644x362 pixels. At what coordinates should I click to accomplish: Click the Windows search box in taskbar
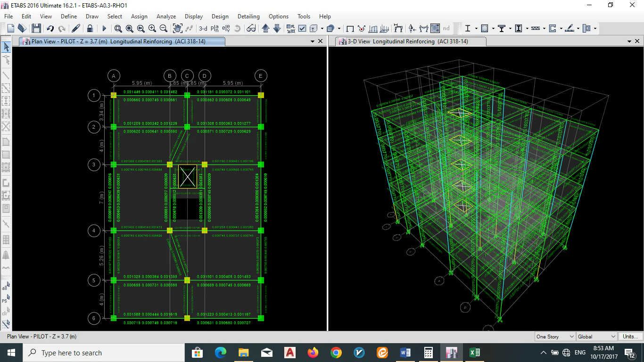[103, 353]
